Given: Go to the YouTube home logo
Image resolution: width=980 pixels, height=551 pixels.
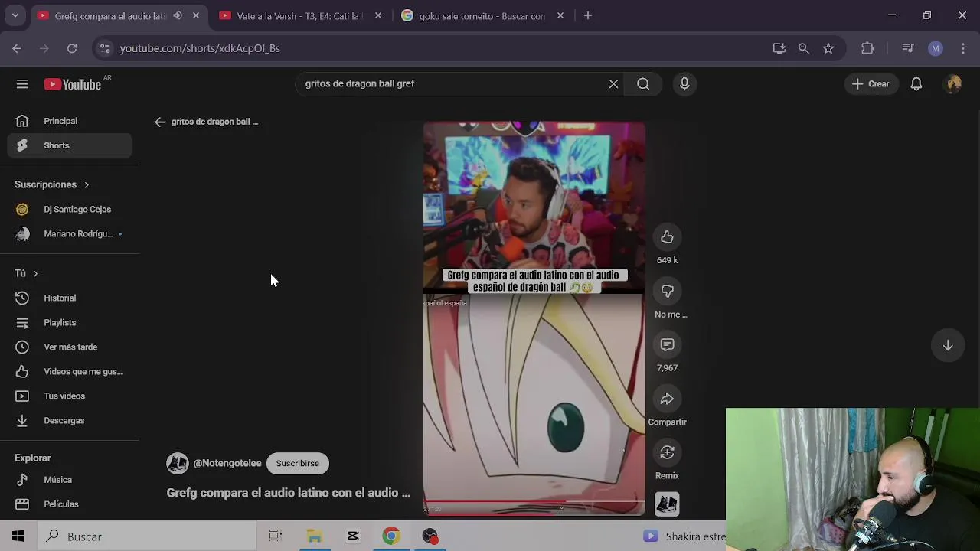Looking at the screenshot, I should click(73, 84).
